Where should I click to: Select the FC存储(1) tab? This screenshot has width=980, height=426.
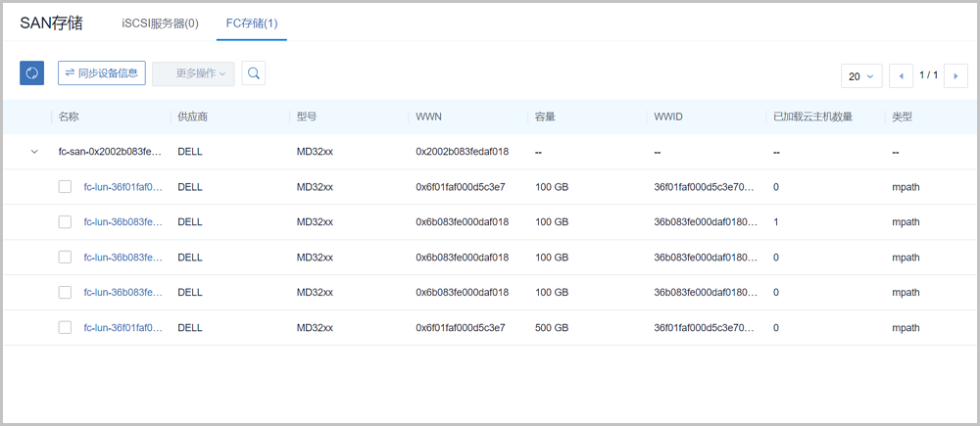tap(251, 23)
